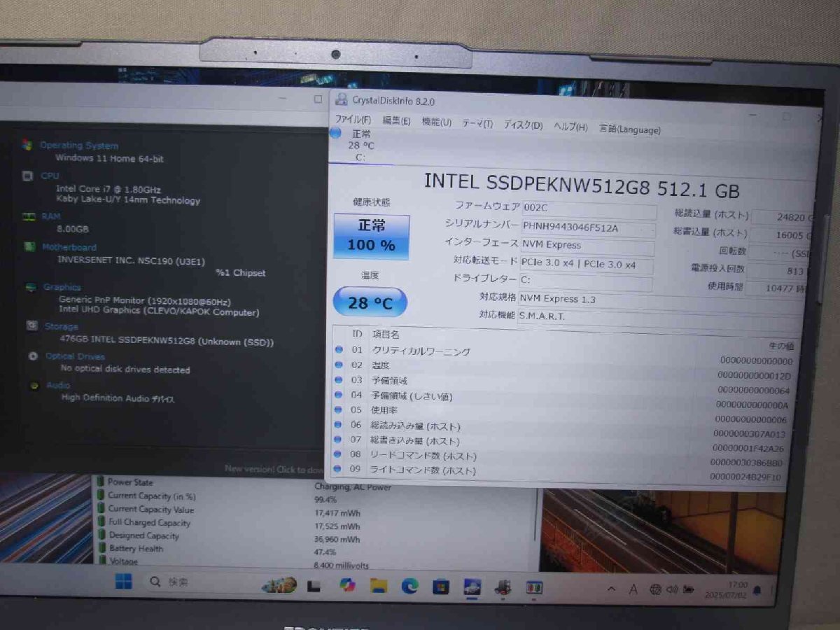Viewport: 840px width, 630px height.
Task: Select the Designed Capacity row
Action: click(315, 537)
